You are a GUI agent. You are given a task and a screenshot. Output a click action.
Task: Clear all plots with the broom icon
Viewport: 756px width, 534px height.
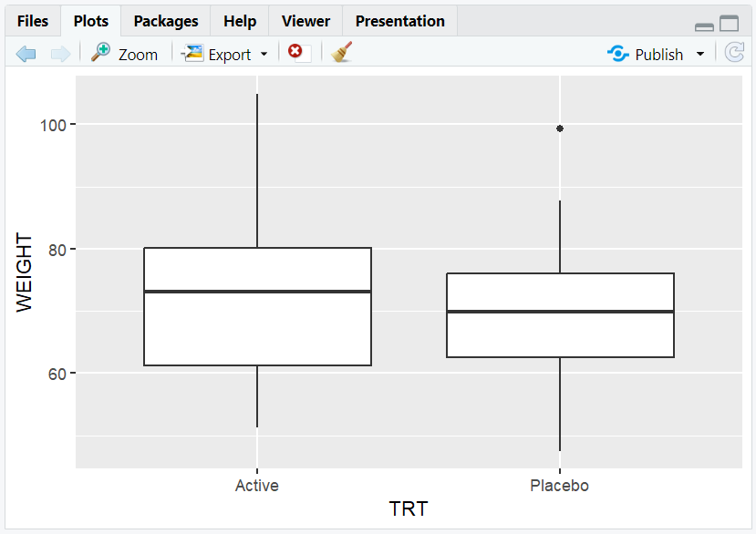point(340,53)
